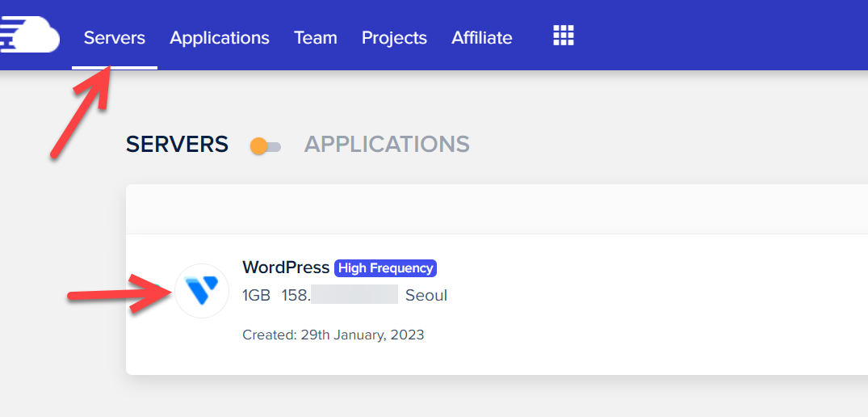Open the Team menu item
Screen dimensions: 868x417
[316, 38]
